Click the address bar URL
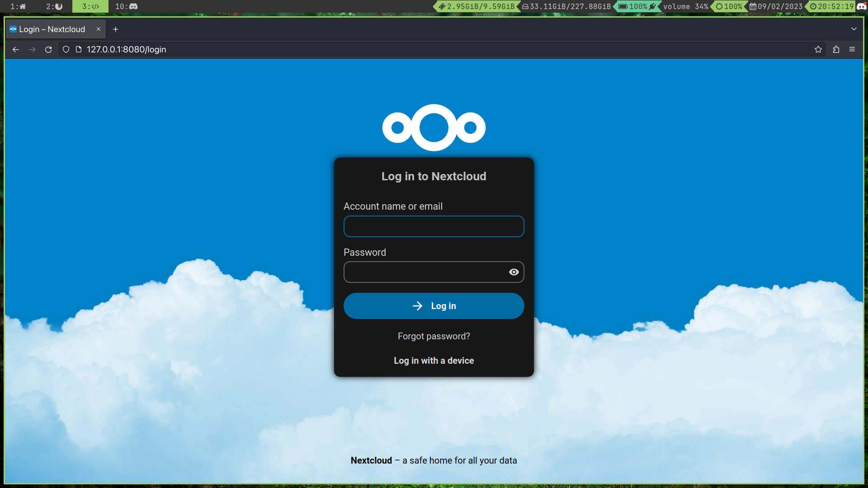Viewport: 868px width, 488px height. (127, 50)
